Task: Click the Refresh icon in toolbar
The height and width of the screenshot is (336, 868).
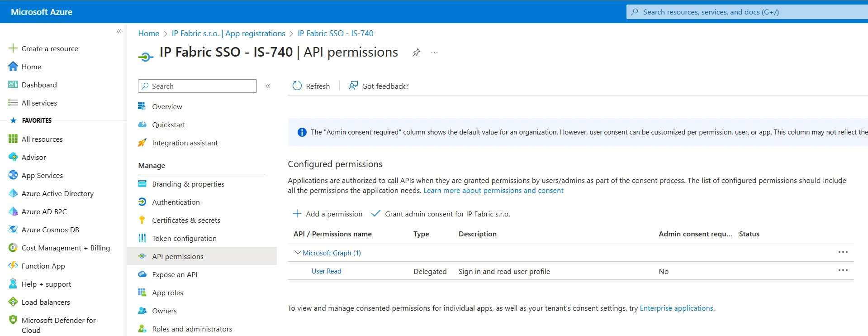Action: (x=297, y=86)
